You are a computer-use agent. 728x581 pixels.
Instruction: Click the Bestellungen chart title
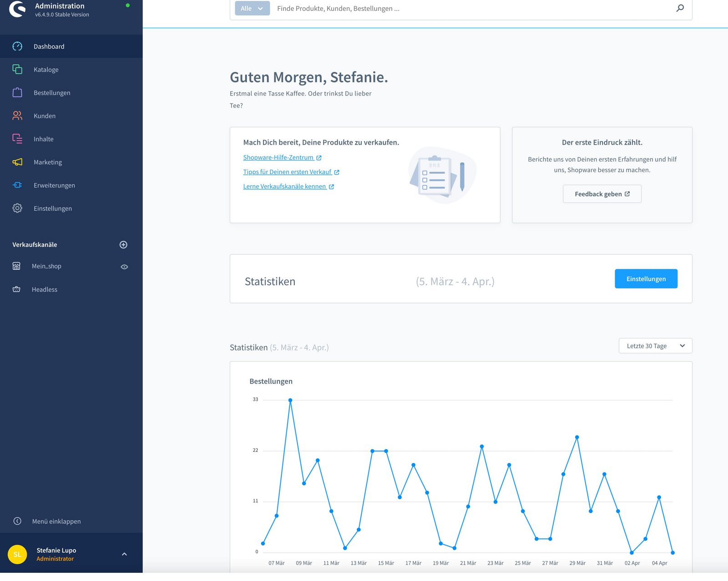(271, 381)
